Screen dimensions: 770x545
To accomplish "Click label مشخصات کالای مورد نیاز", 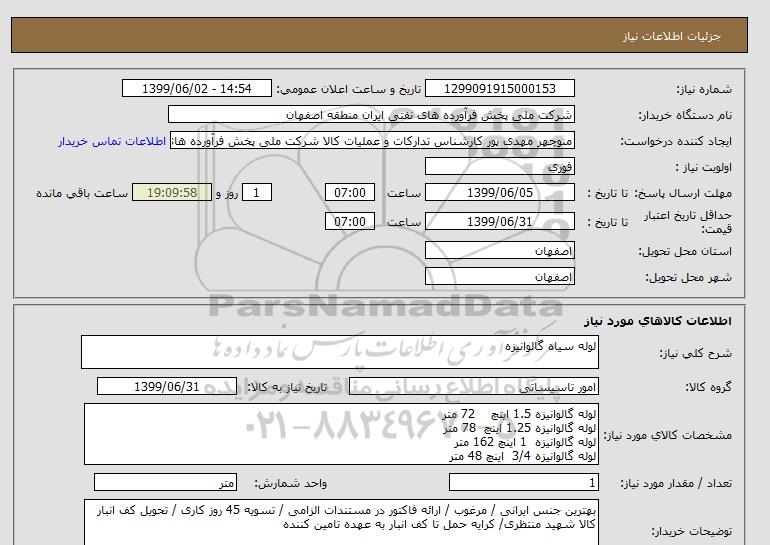I will tap(667, 435).
